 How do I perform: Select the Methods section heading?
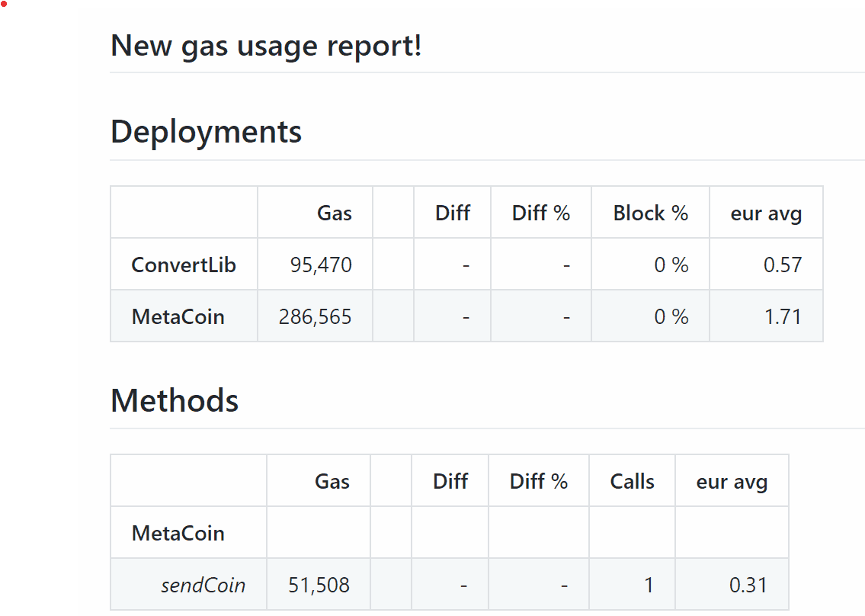(x=175, y=400)
